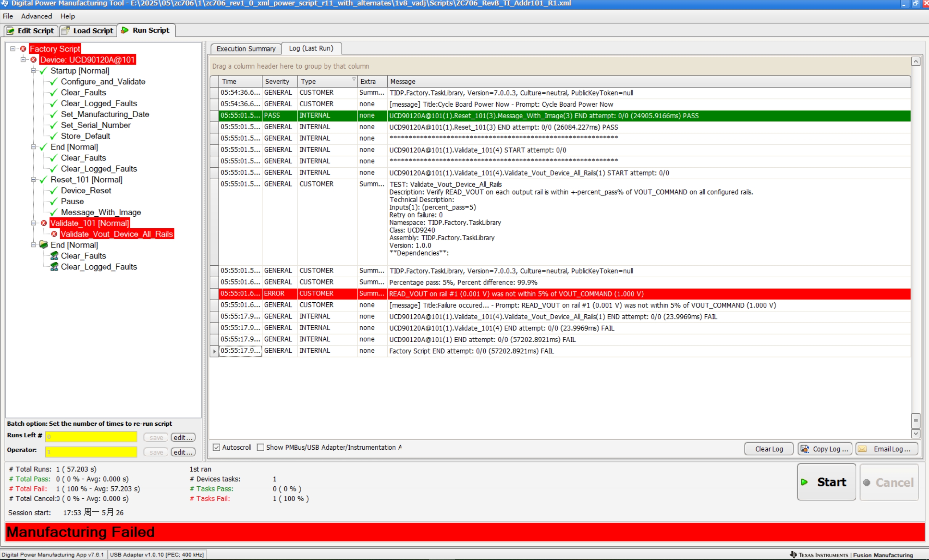Collapse the last End [Normal] node
The width and height of the screenshot is (929, 560).
click(33, 245)
